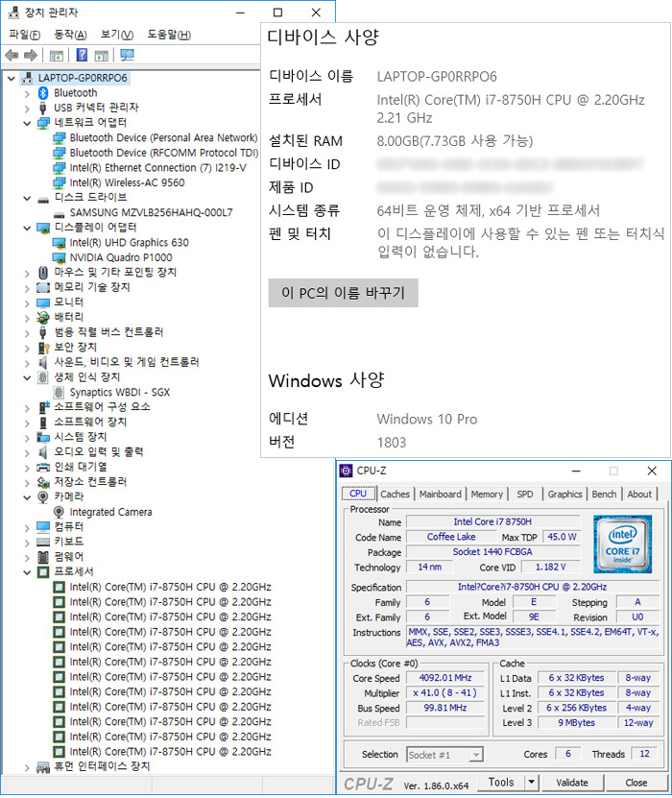Switch to the SPD tab in CPU-Z
This screenshot has height=798, width=672.
(525, 495)
